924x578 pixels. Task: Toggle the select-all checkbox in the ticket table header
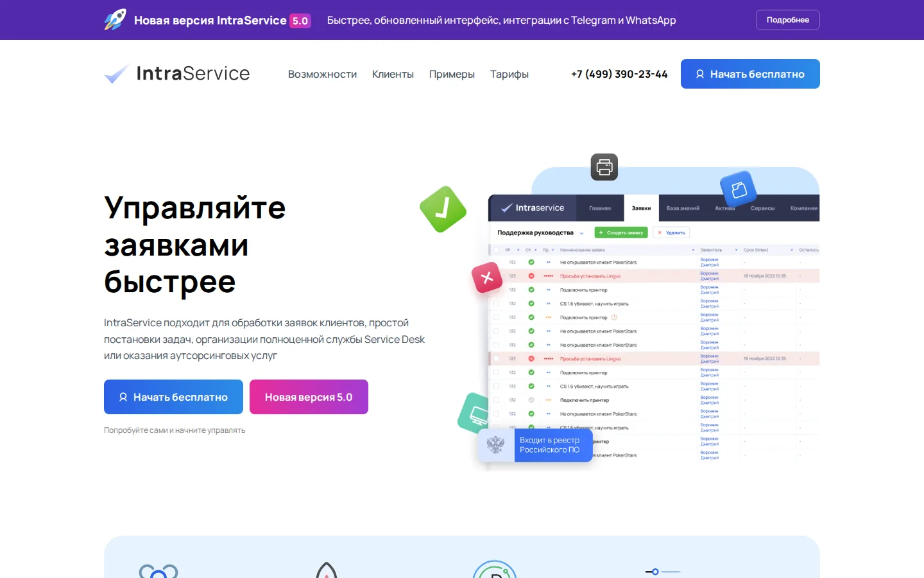coord(496,250)
